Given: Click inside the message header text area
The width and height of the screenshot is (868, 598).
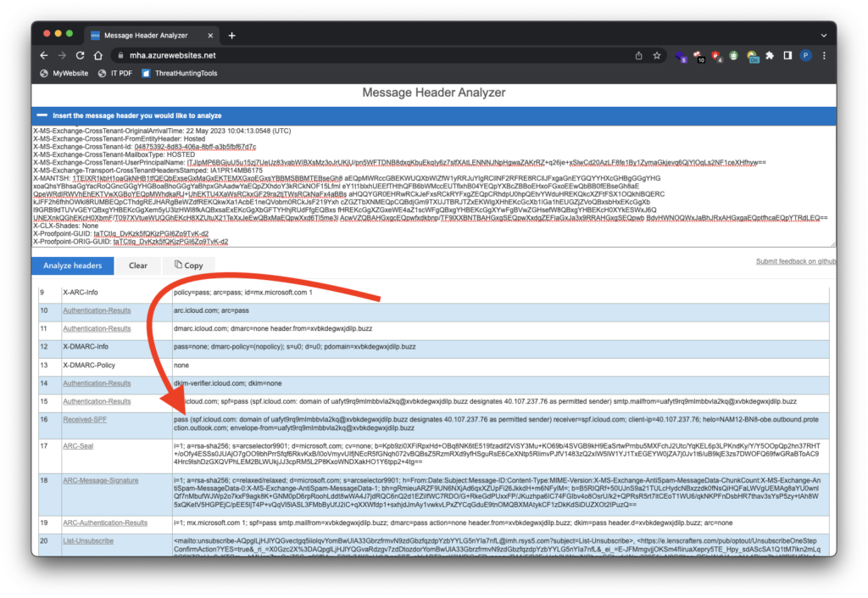Looking at the screenshot, I should click(x=433, y=186).
